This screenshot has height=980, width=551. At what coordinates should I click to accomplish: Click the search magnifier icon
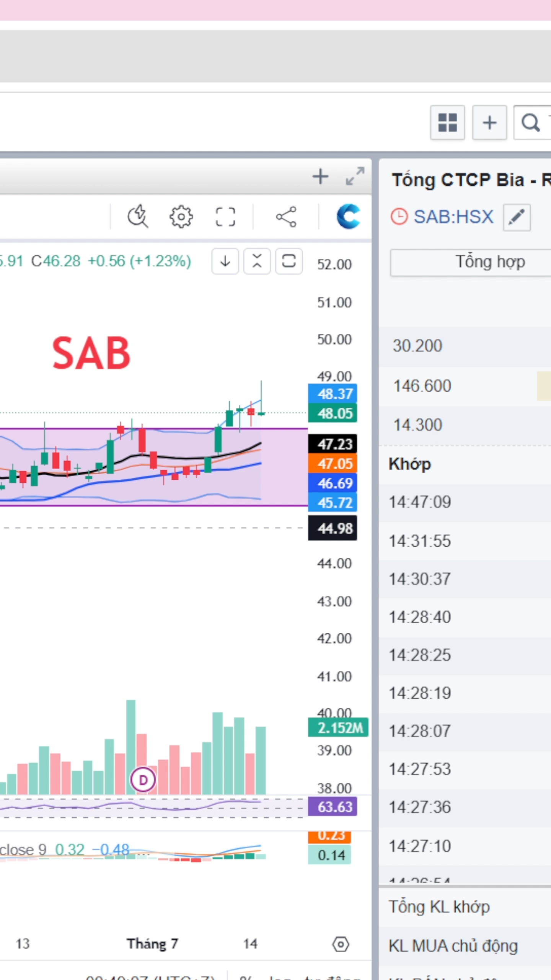pos(531,122)
